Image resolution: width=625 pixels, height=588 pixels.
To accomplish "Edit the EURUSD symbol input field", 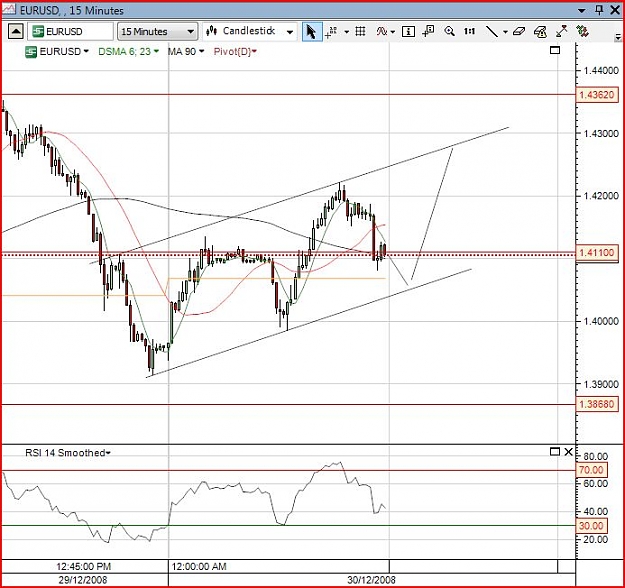I will pyautogui.click(x=70, y=31).
